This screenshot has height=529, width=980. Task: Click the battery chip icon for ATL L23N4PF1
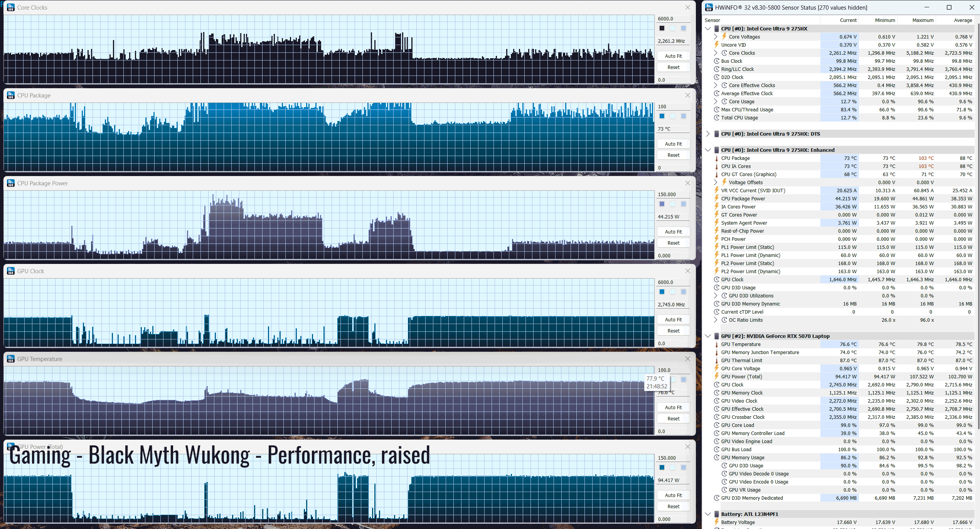(717, 514)
